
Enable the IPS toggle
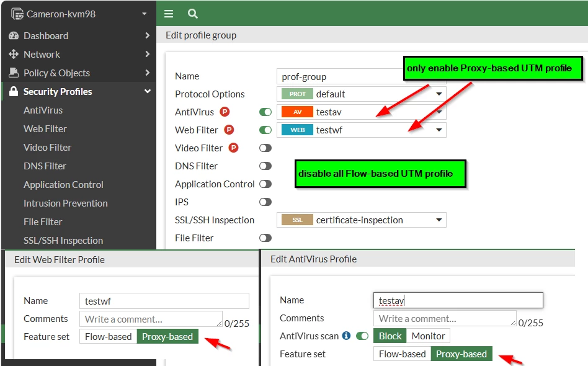tap(265, 202)
